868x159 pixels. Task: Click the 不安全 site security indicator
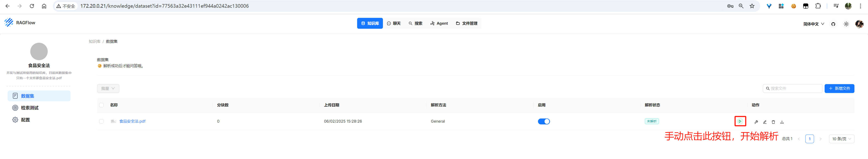66,6
